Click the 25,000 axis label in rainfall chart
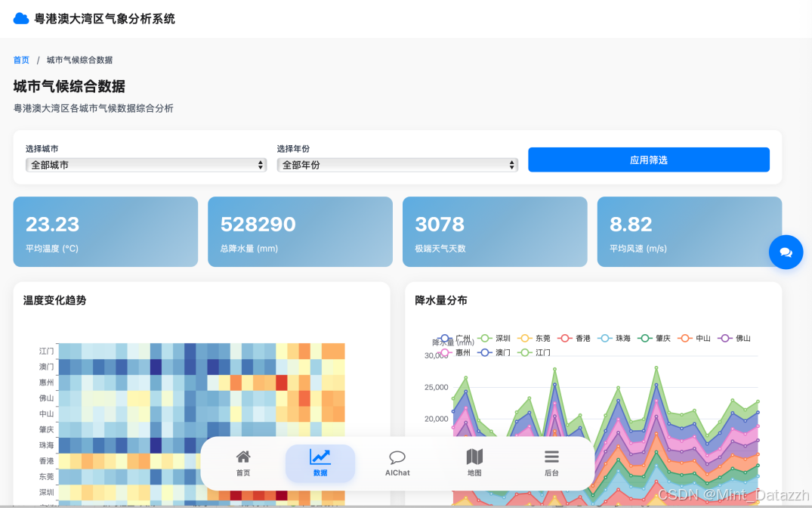Image resolution: width=812 pixels, height=508 pixels. (436, 387)
